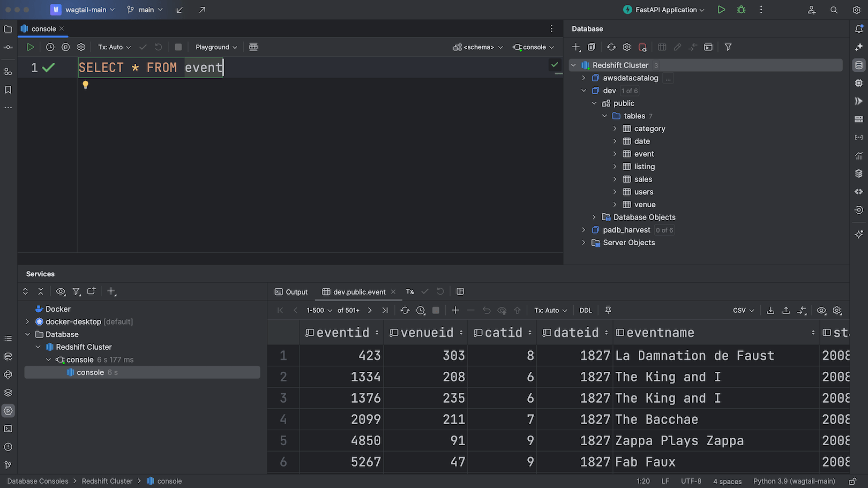
Task: Pin the dev.public.event results tab
Action: coord(608,310)
